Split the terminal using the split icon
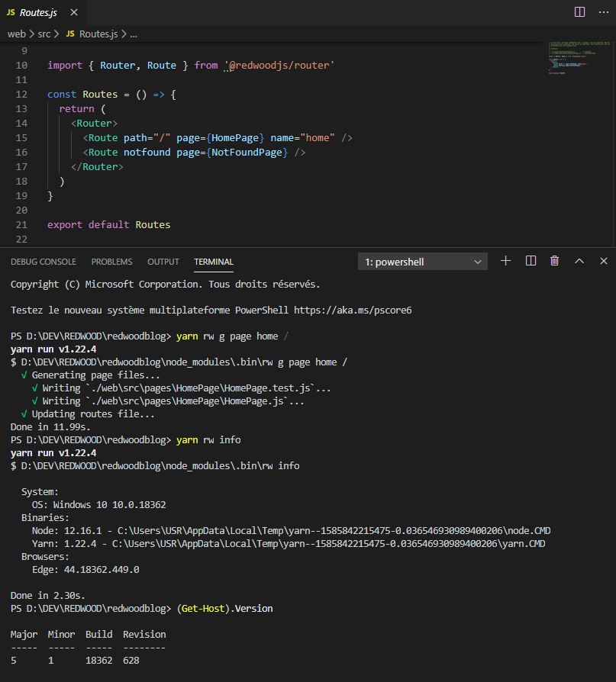 [x=530, y=260]
